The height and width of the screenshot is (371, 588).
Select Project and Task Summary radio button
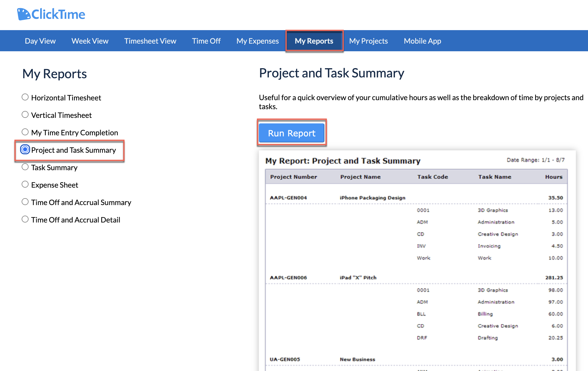(25, 150)
